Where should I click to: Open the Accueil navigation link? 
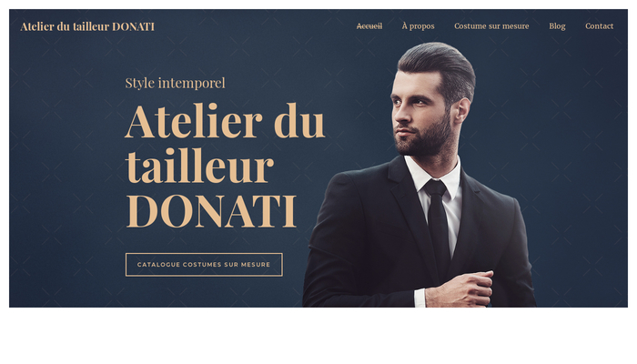pyautogui.click(x=369, y=26)
